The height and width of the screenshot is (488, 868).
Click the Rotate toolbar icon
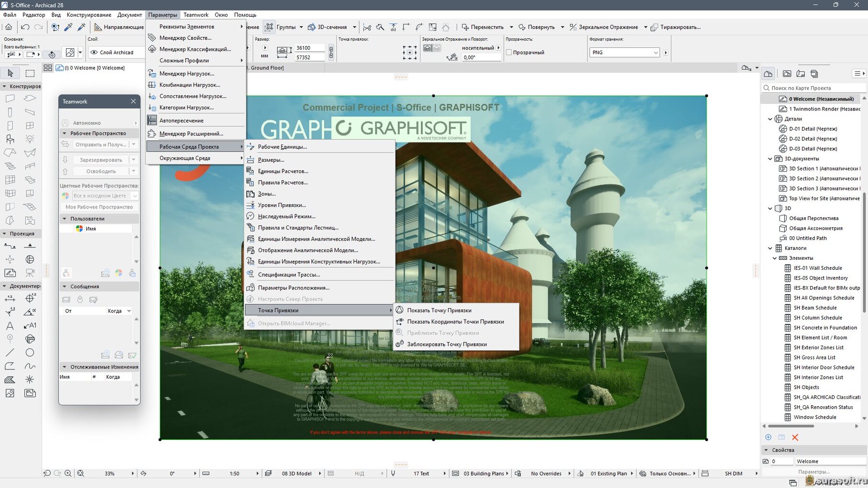(x=522, y=27)
